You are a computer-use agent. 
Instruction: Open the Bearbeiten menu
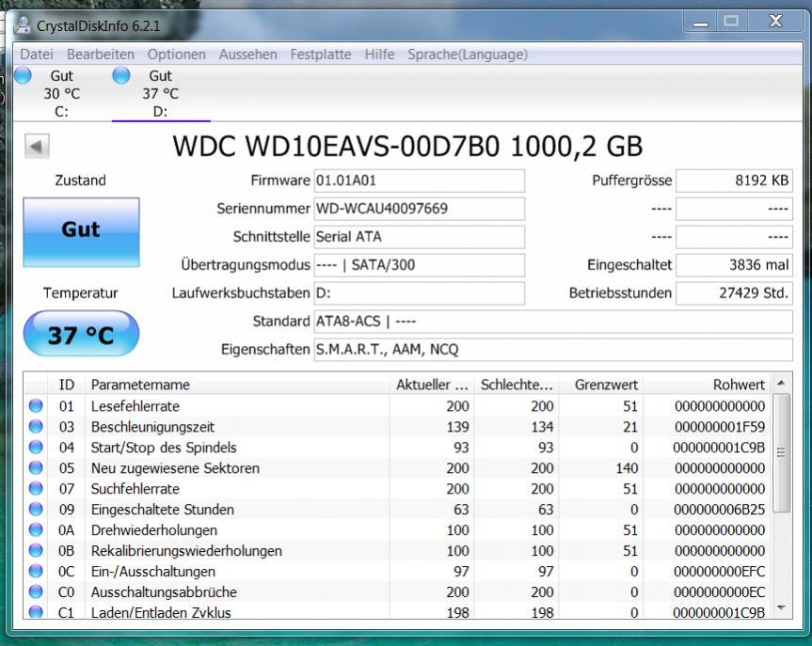click(x=101, y=55)
